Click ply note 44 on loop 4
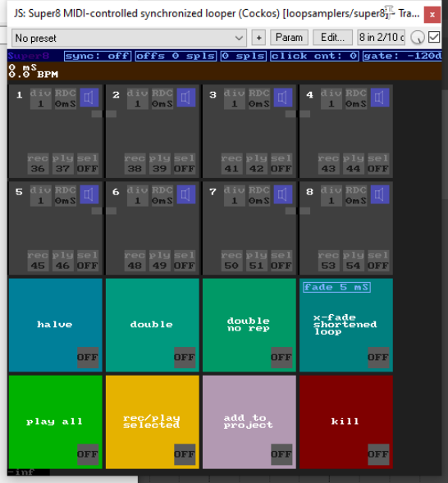 point(354,164)
